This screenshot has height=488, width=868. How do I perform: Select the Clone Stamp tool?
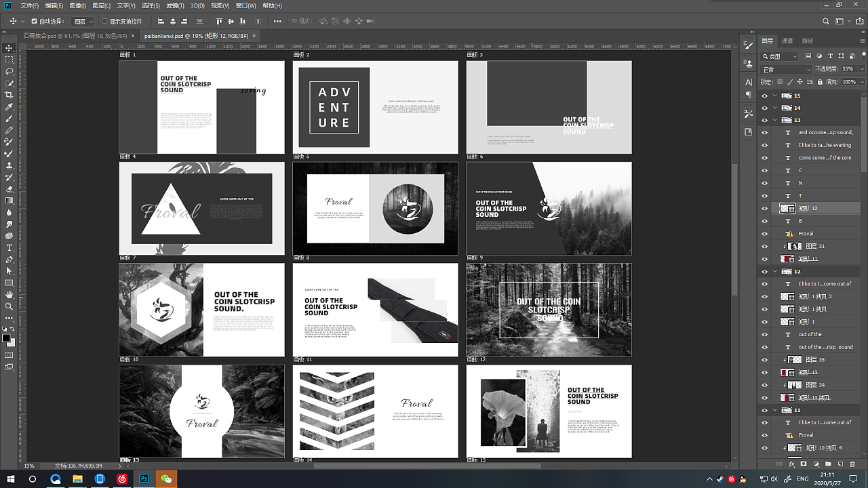(x=9, y=165)
